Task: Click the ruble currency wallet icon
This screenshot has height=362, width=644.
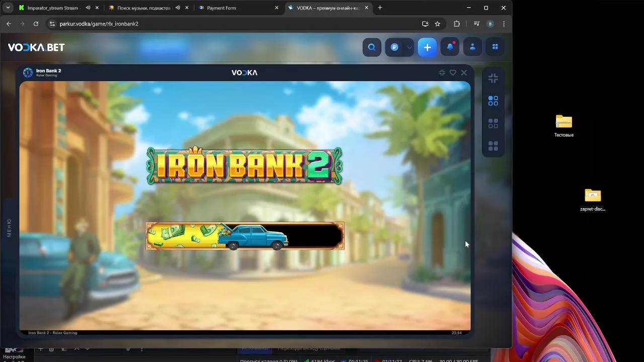Action: pyautogui.click(x=394, y=47)
